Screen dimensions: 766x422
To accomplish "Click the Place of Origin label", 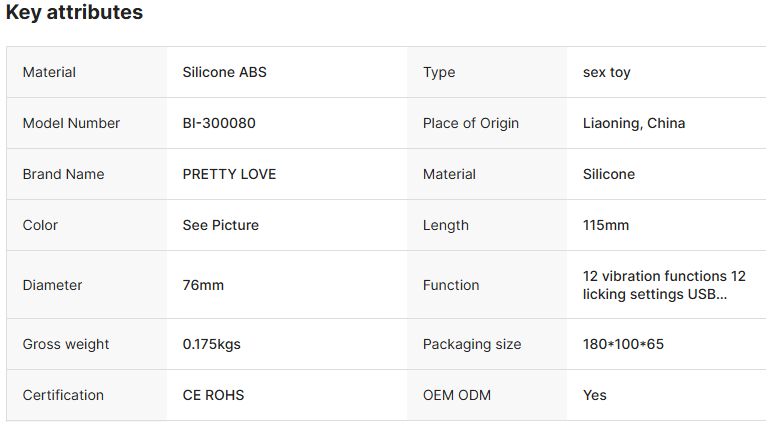I will click(471, 123).
